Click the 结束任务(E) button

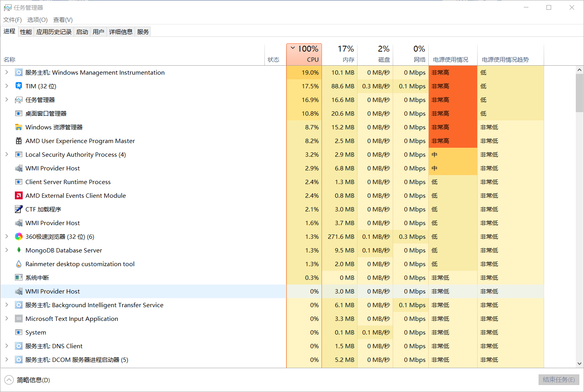click(559, 379)
